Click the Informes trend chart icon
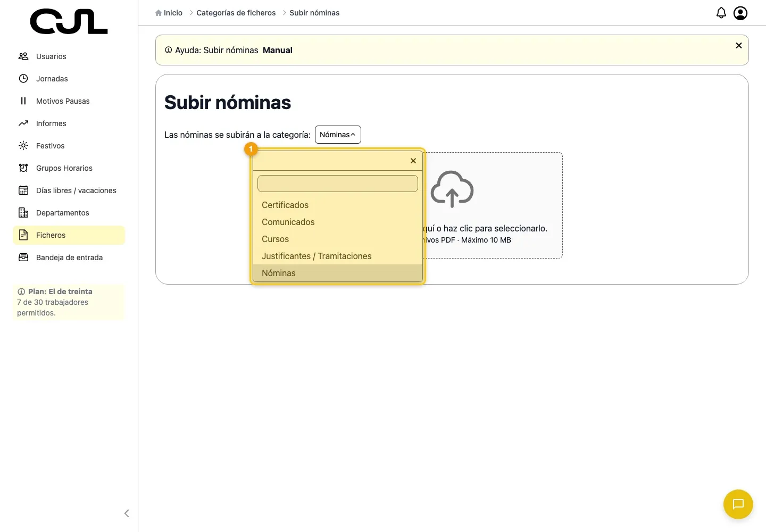The width and height of the screenshot is (766, 532). 23,123
